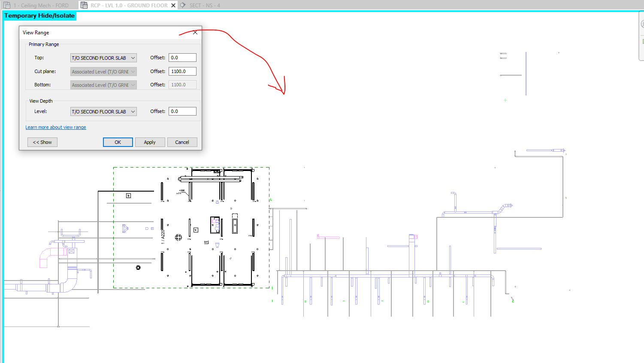The height and width of the screenshot is (363, 644).
Task: Click the section view icon beside SECT - NS - 4
Action: tap(183, 6)
